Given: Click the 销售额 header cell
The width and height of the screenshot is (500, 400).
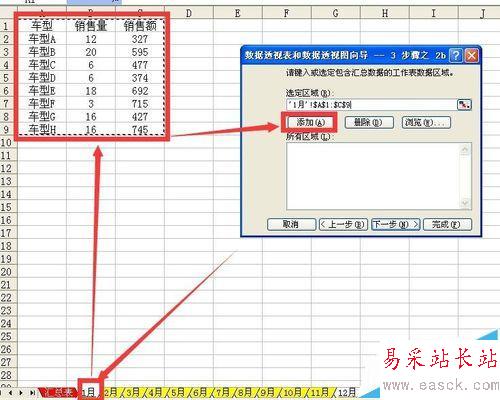Looking at the screenshot, I should 140,26.
